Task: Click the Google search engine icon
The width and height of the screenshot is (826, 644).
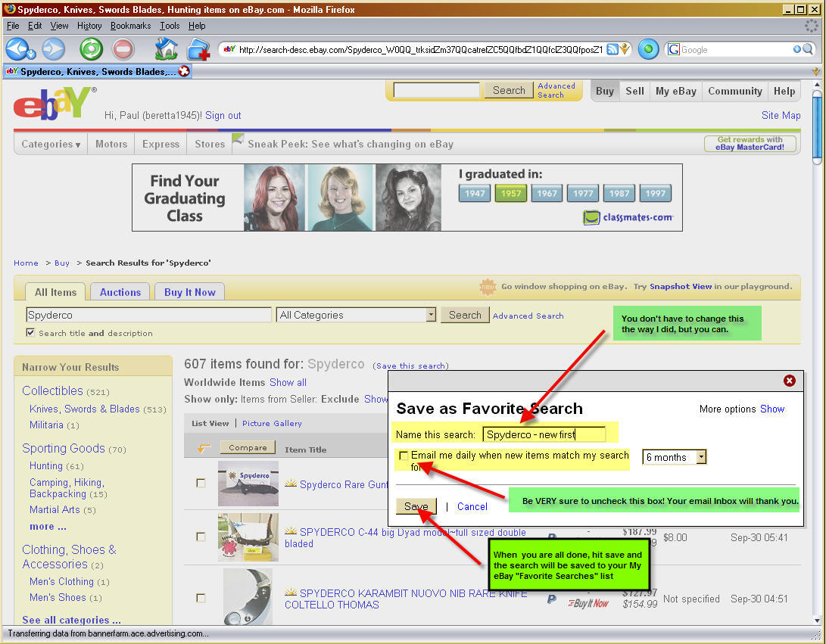Action: 673,49
